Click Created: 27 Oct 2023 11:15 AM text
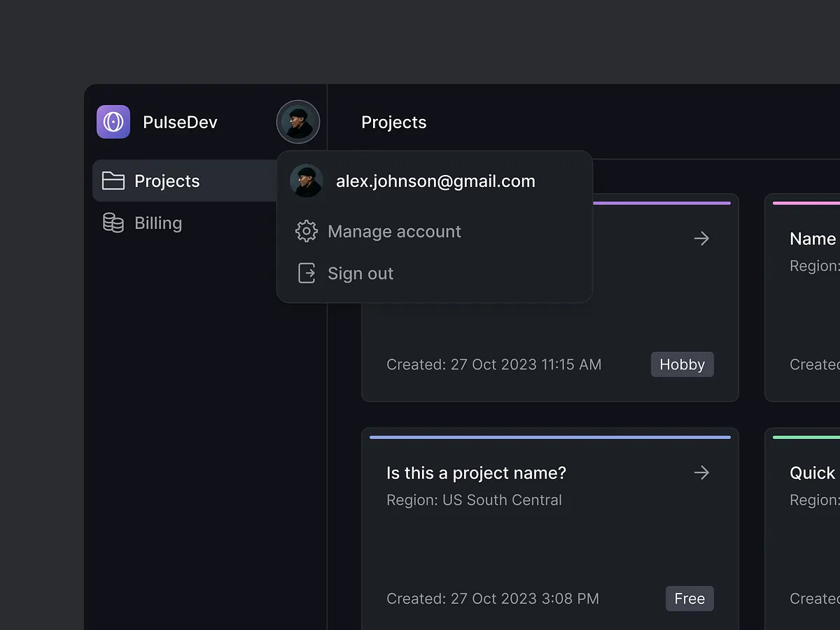The height and width of the screenshot is (630, 840). pos(493,365)
